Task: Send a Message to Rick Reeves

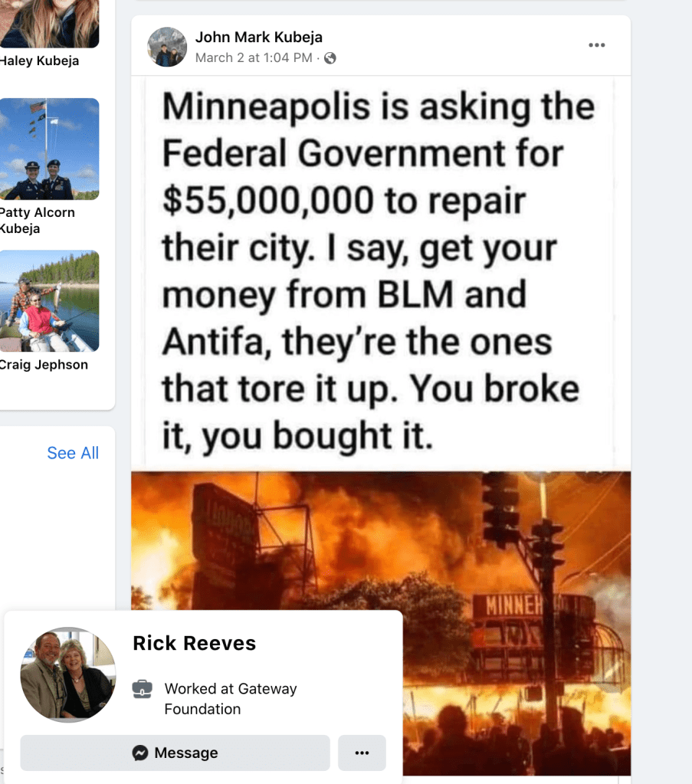Action: pos(175,753)
